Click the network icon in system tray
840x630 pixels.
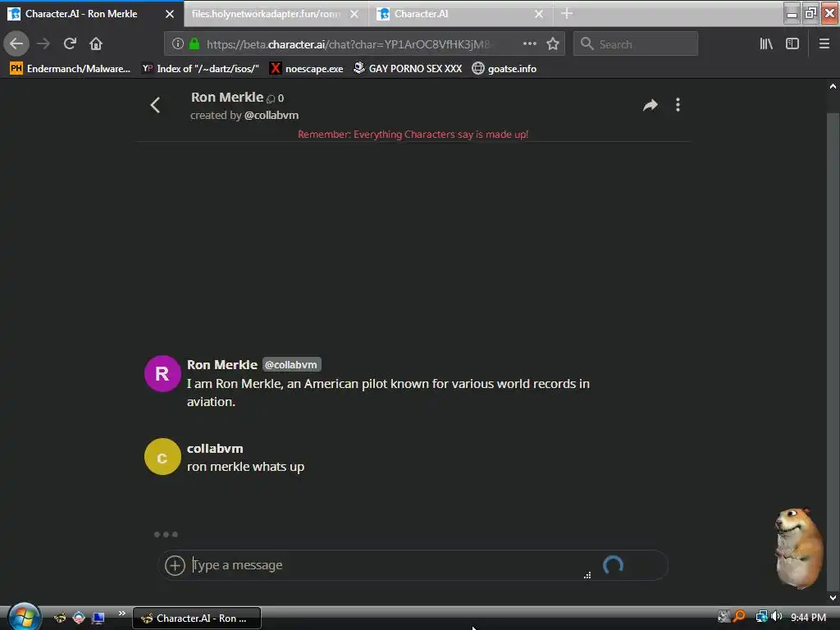tap(761, 617)
